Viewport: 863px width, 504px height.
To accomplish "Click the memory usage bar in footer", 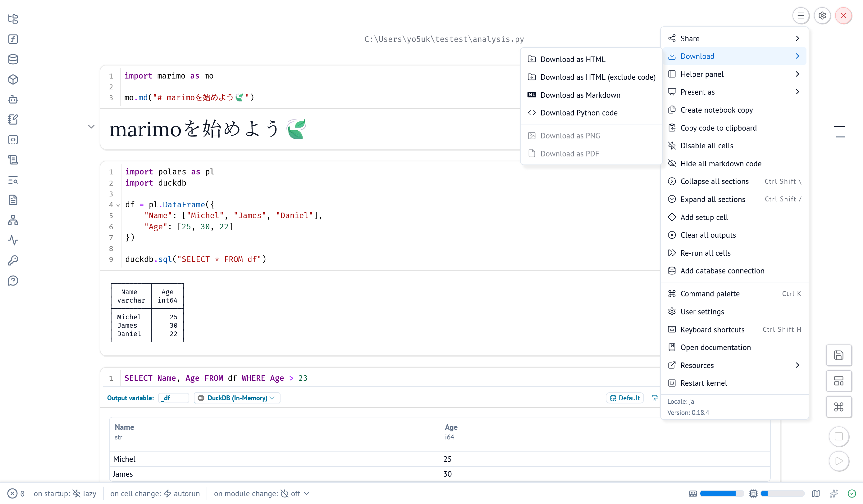I will coord(722,493).
